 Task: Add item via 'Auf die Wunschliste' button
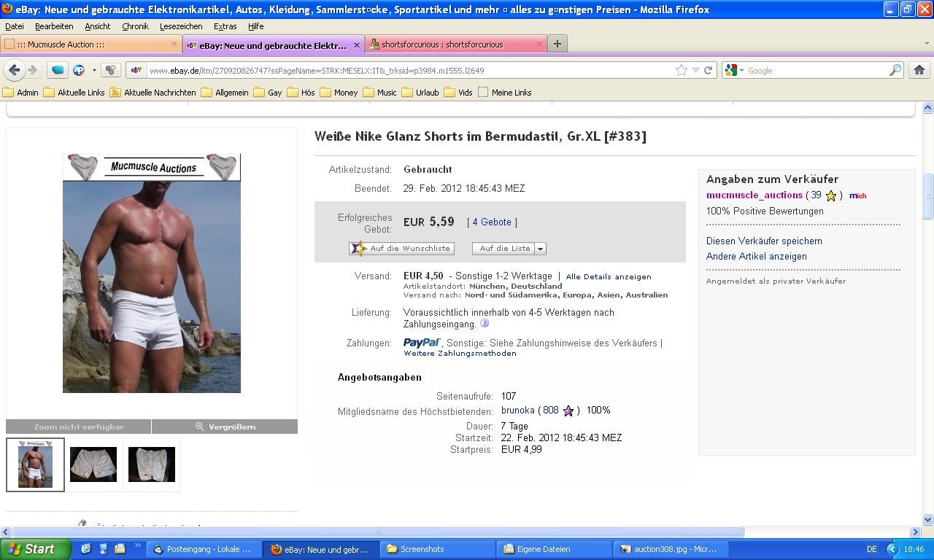402,249
